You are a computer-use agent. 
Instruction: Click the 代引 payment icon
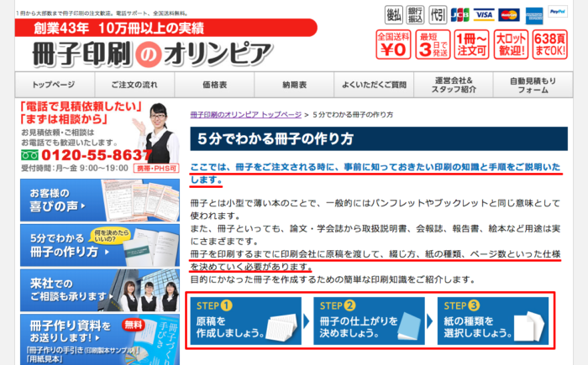pyautogui.click(x=438, y=15)
